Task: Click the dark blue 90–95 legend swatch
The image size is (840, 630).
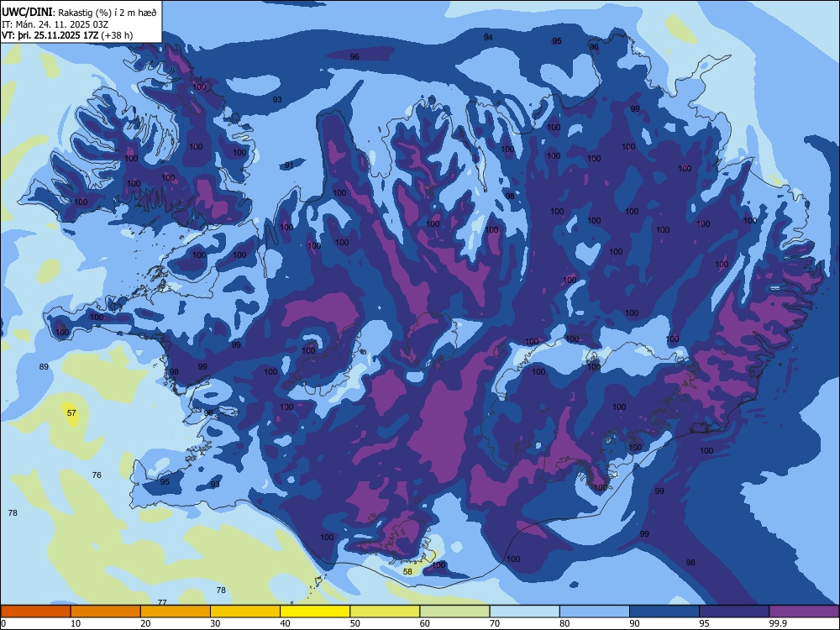Action: point(664,612)
